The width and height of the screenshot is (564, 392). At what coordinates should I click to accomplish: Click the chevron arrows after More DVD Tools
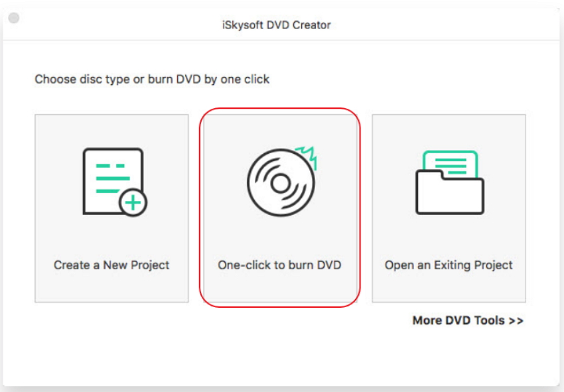pos(516,320)
